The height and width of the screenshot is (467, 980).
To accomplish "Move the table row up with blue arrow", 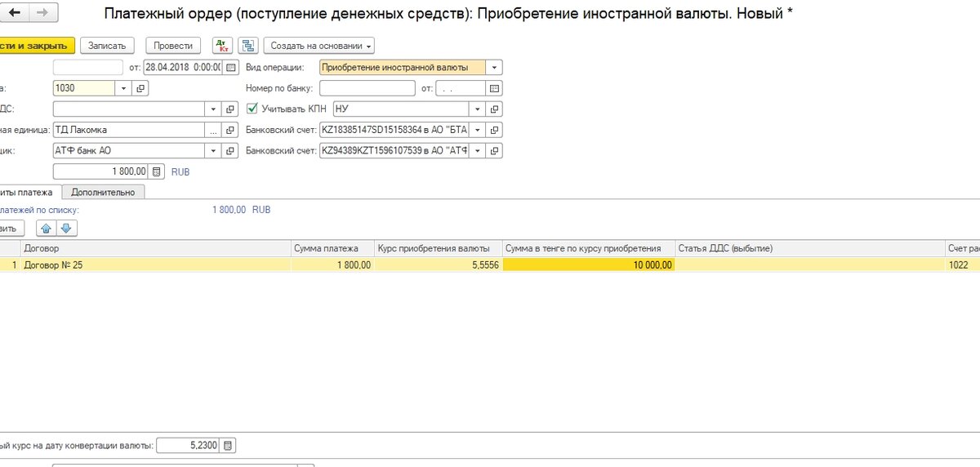I will [x=47, y=228].
